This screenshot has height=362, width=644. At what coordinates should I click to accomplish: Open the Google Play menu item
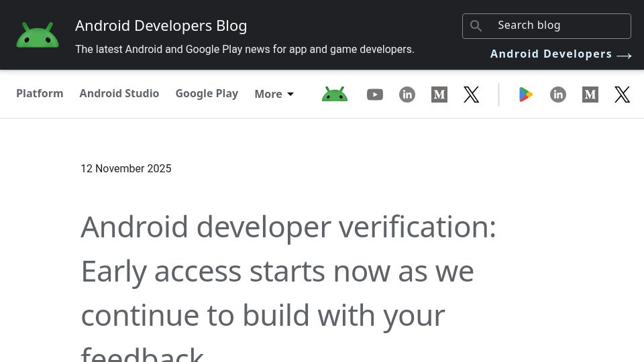(207, 94)
